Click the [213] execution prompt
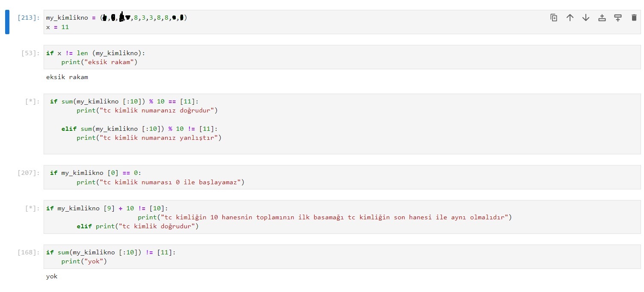Image resolution: width=644 pixels, height=292 pixels. pyautogui.click(x=29, y=18)
